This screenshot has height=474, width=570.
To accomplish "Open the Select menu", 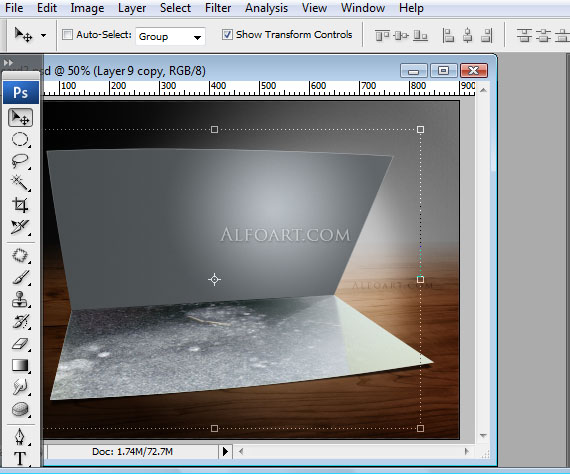I will click(x=175, y=8).
